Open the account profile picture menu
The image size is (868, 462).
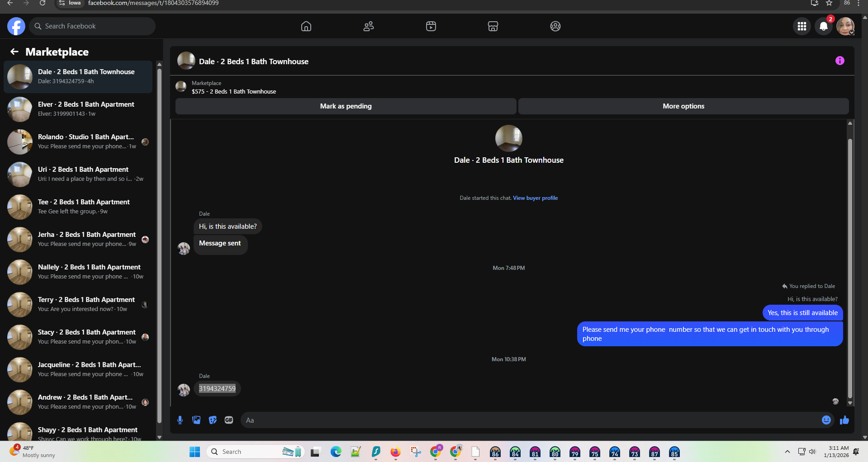coord(845,26)
